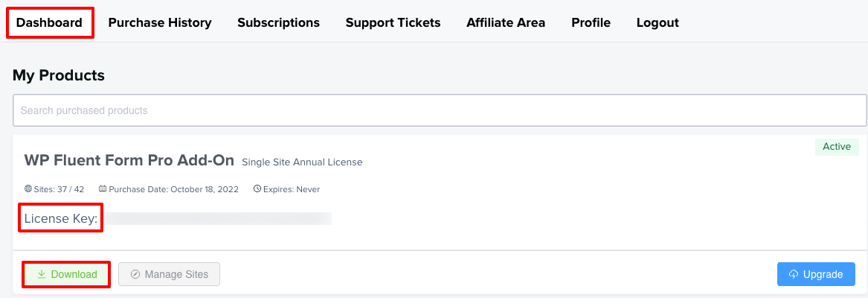Visit the Affiliate Area tab
The height and width of the screenshot is (298, 868).
coord(506,22)
